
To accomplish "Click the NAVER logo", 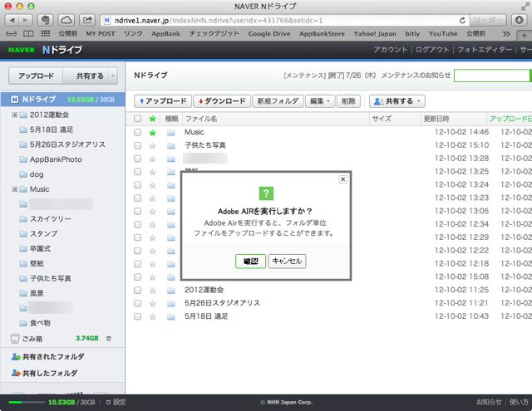I will tap(22, 50).
